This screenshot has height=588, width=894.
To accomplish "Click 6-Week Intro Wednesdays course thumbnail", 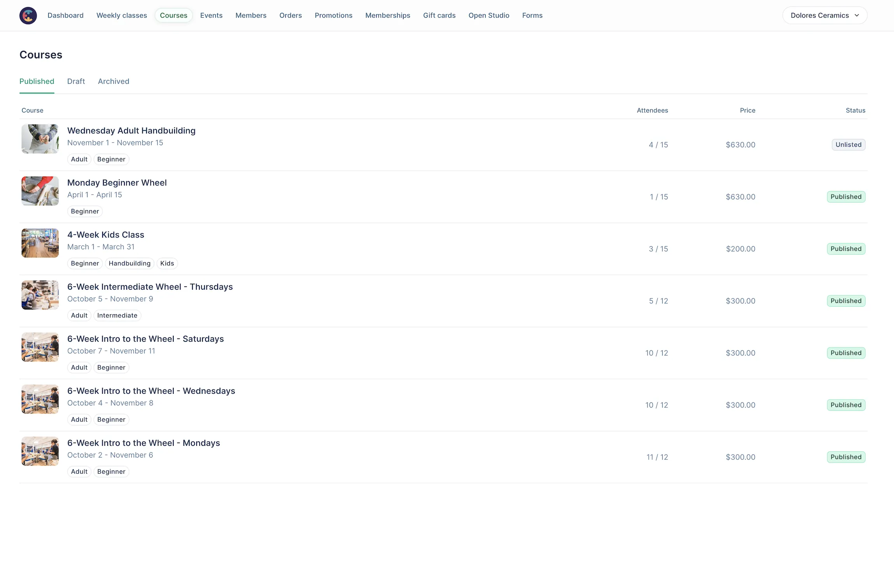I will [x=40, y=399].
